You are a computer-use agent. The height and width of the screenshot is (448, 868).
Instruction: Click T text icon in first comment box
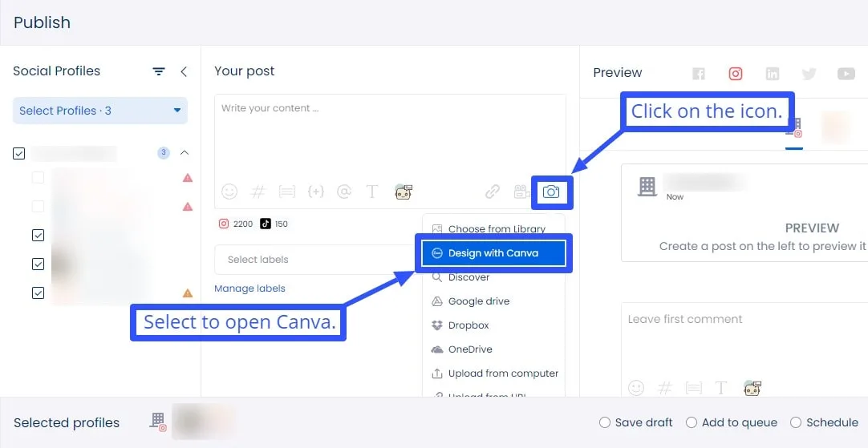(720, 388)
